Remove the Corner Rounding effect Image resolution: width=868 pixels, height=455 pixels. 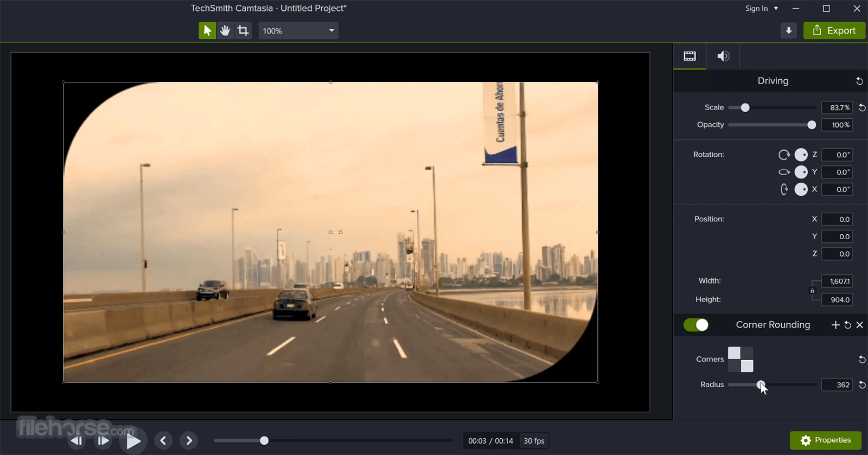point(860,325)
